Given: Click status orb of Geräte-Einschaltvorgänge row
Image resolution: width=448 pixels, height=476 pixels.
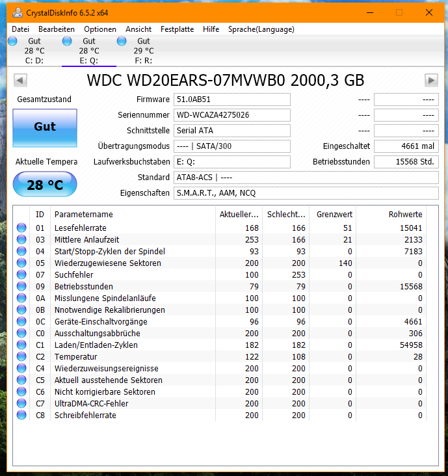Looking at the screenshot, I should (x=21, y=321).
